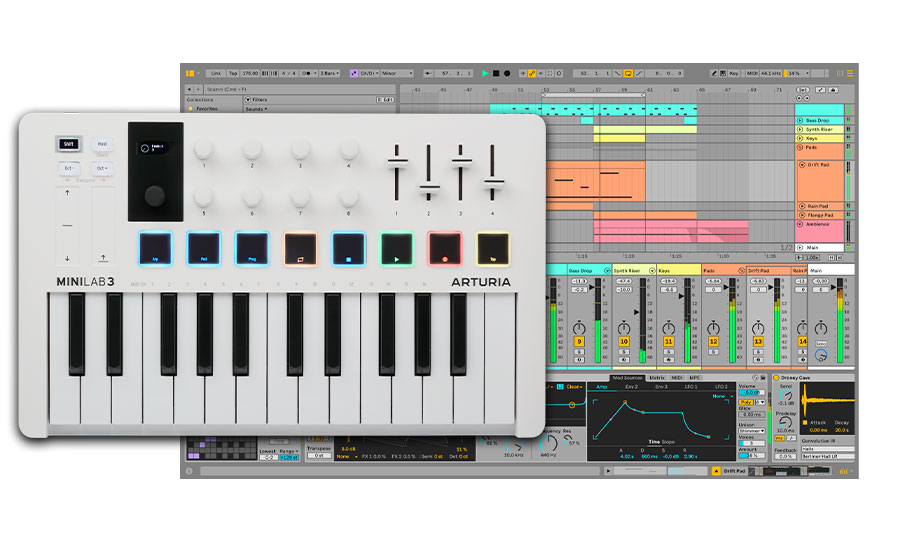This screenshot has width=900, height=542.
Task: Open the Berliner Hall LR IR dropdown
Action: (x=828, y=456)
